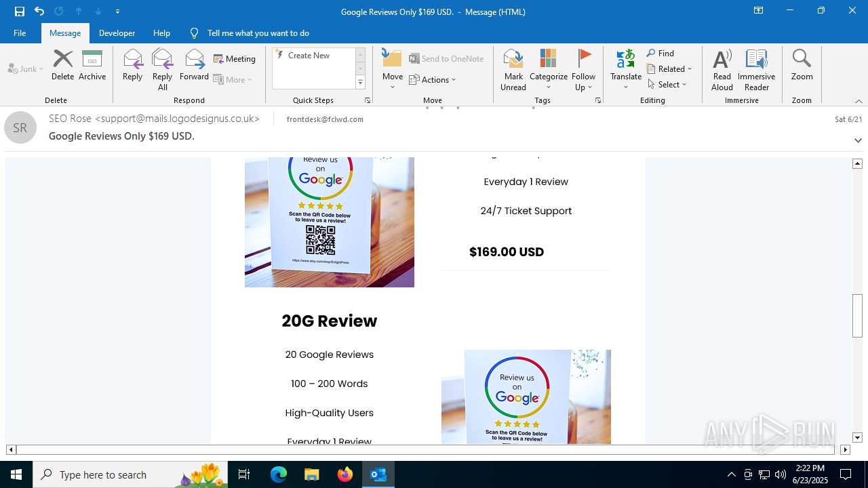Click the volume speaker tray icon
The image size is (868, 488).
(x=781, y=474)
